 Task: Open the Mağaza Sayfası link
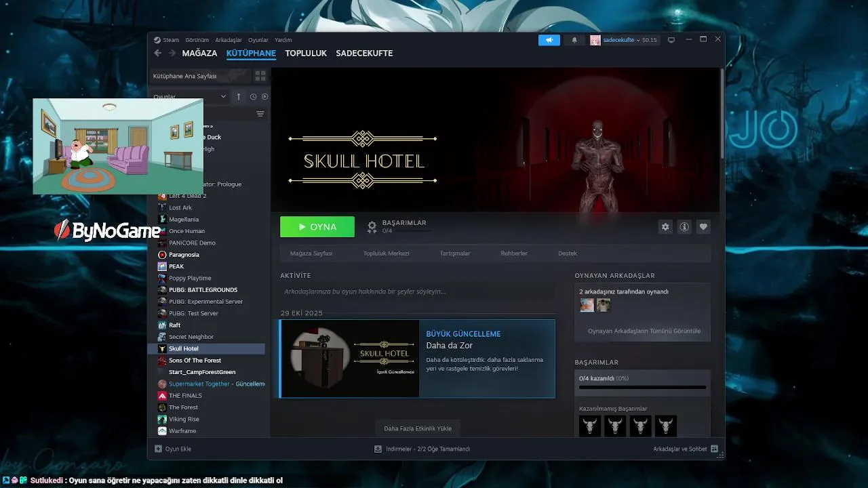pos(311,253)
